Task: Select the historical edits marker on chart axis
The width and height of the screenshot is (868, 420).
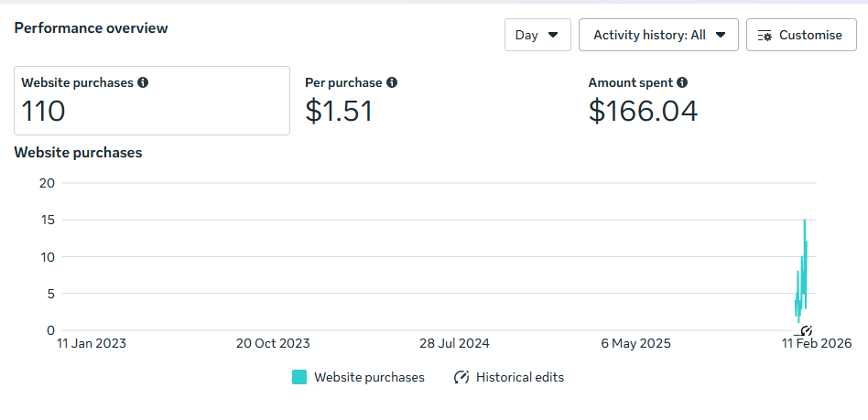Action: click(x=807, y=330)
